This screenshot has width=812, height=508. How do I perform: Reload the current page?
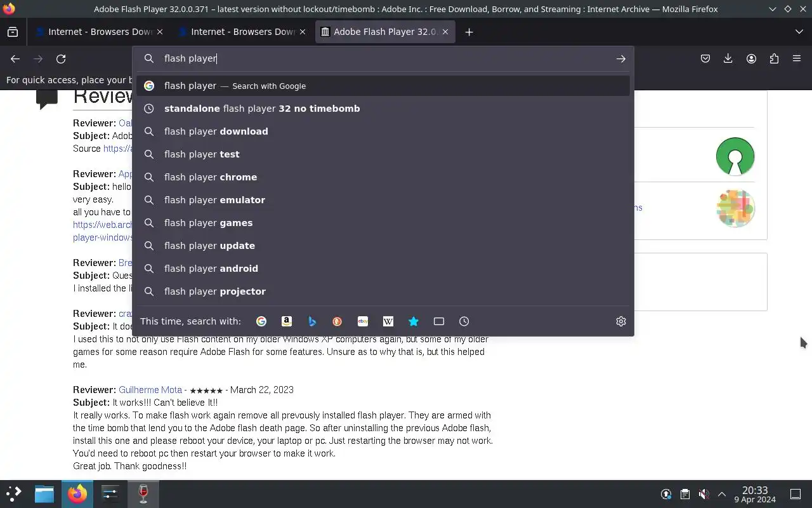point(61,58)
